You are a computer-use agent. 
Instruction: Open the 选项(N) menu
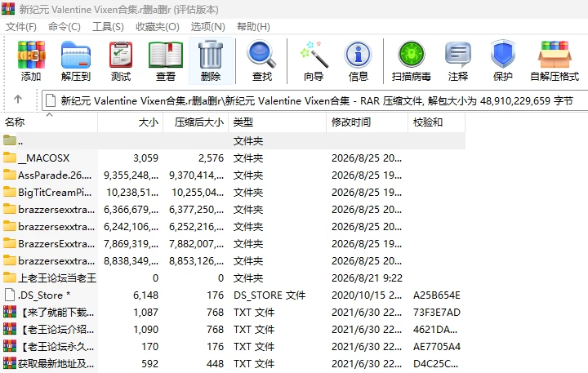[207, 27]
